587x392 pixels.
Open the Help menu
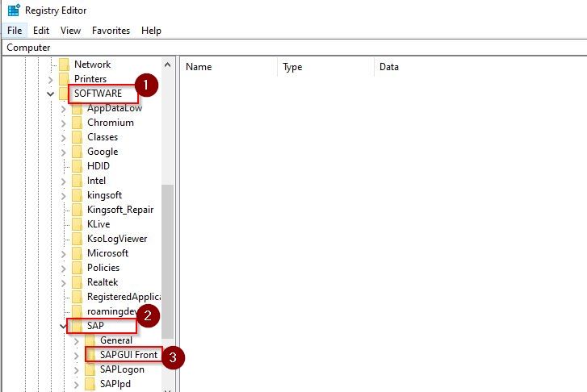[x=151, y=31]
